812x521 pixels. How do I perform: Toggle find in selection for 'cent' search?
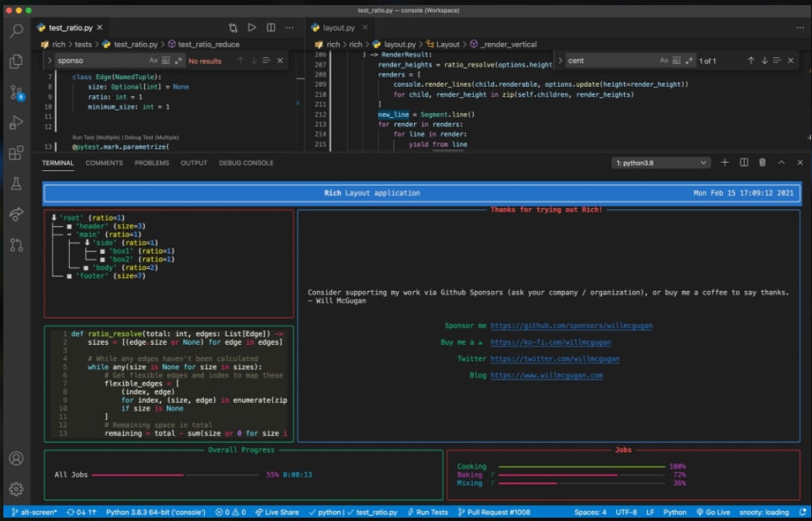tap(777, 61)
